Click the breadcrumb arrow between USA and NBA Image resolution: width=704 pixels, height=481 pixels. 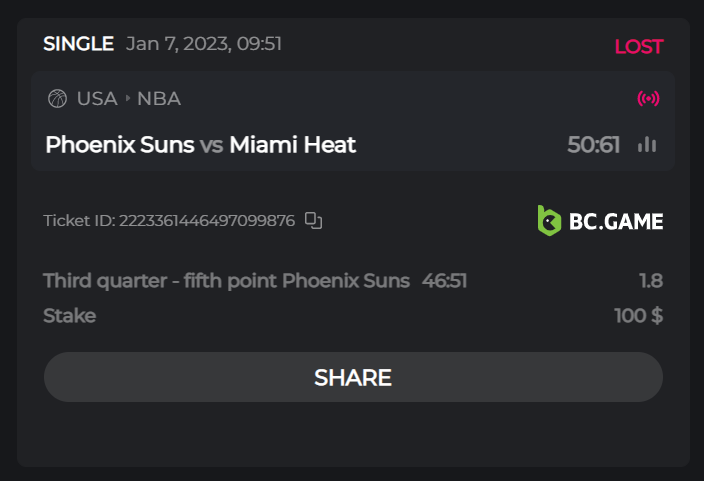128,98
